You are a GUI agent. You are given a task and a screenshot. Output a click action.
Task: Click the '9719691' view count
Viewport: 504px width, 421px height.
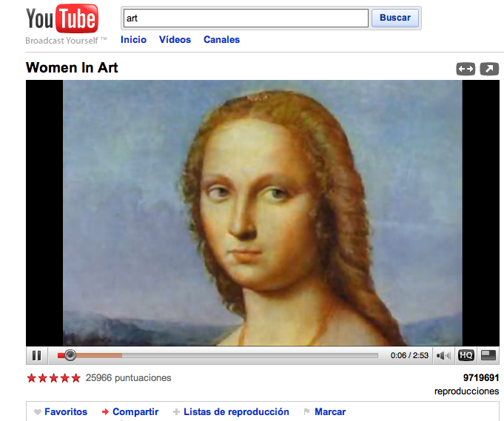pyautogui.click(x=481, y=378)
